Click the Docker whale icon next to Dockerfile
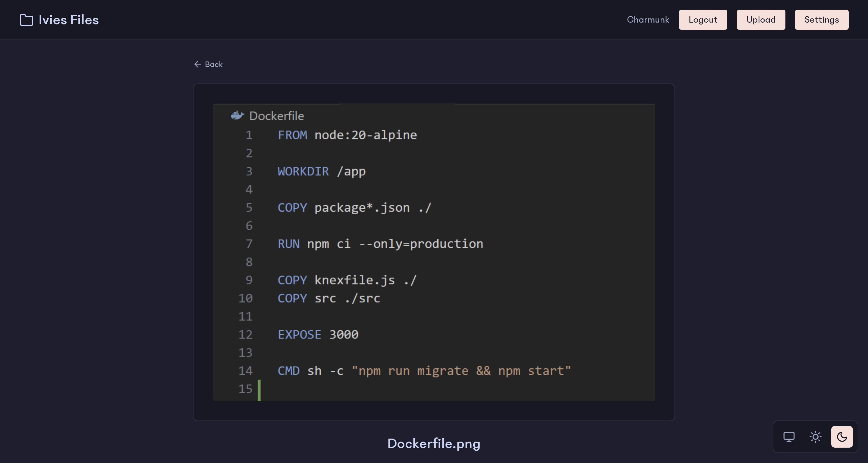 click(x=237, y=115)
